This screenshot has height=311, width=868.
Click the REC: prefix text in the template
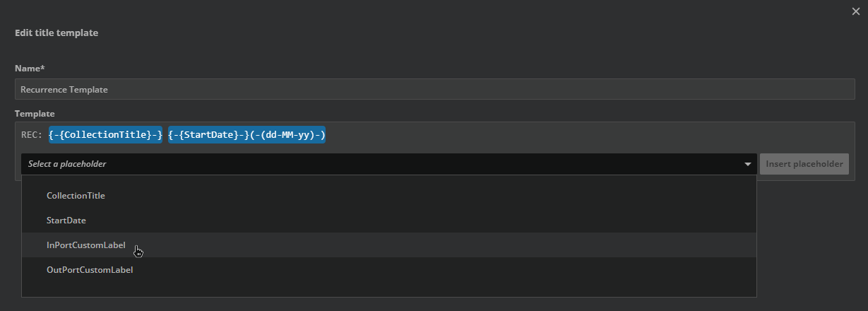(32, 135)
